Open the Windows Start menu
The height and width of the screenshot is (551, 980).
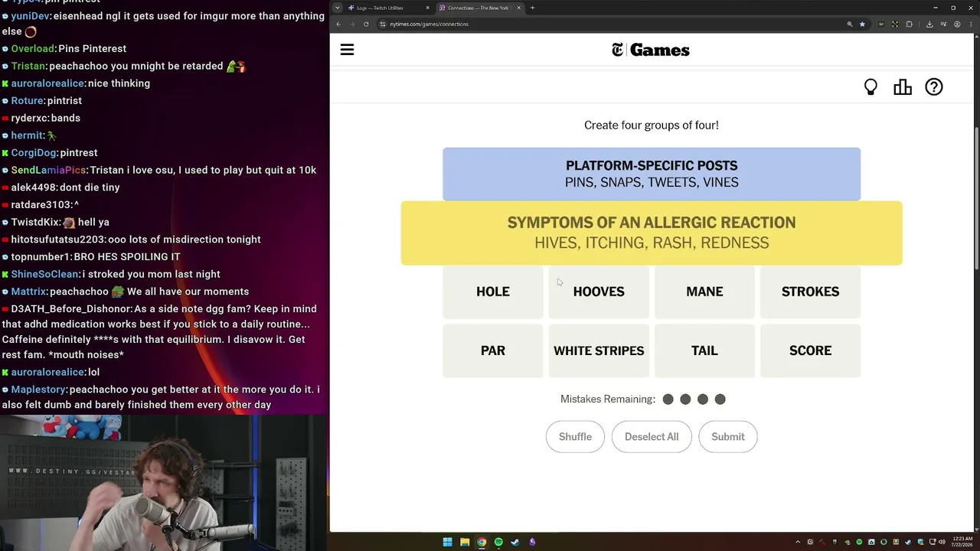point(447,542)
